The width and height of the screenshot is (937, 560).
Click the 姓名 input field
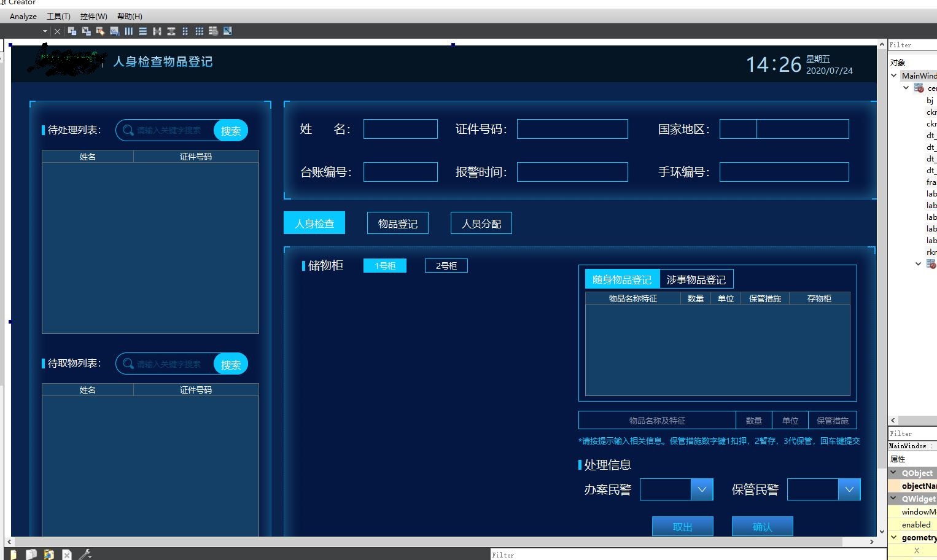pyautogui.click(x=400, y=129)
